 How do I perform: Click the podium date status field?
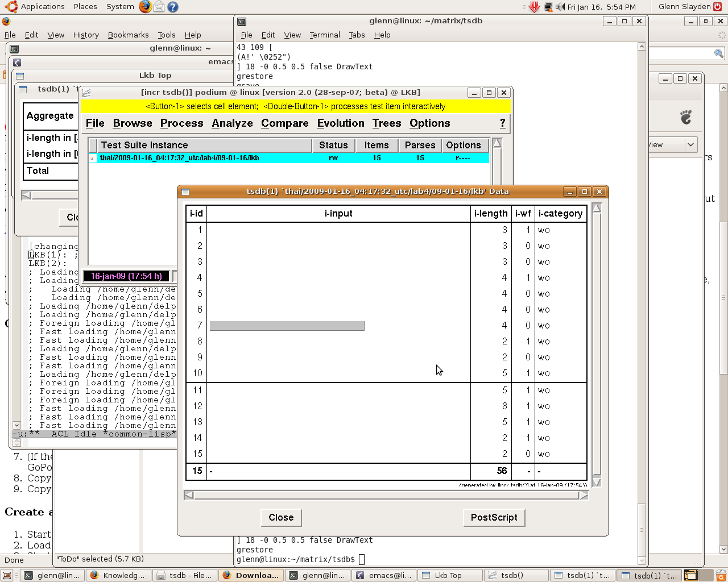click(x=126, y=276)
